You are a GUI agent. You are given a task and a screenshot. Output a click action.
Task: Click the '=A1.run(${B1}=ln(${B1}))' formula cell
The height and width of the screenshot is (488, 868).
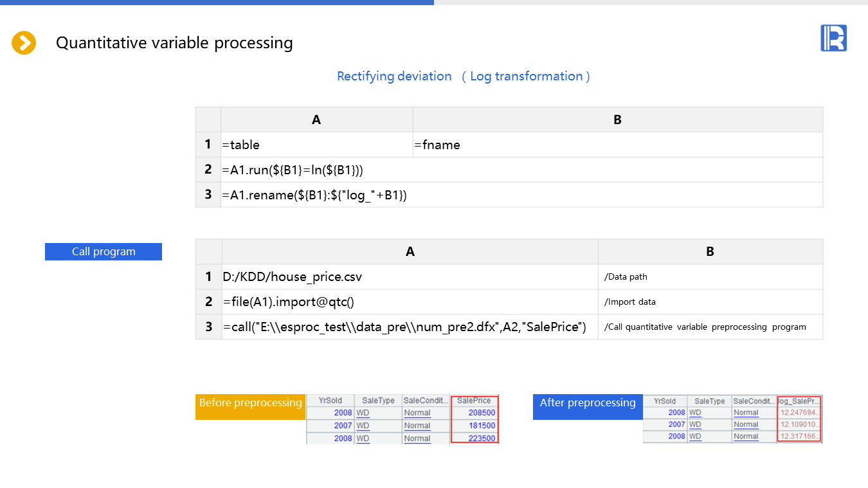522,170
